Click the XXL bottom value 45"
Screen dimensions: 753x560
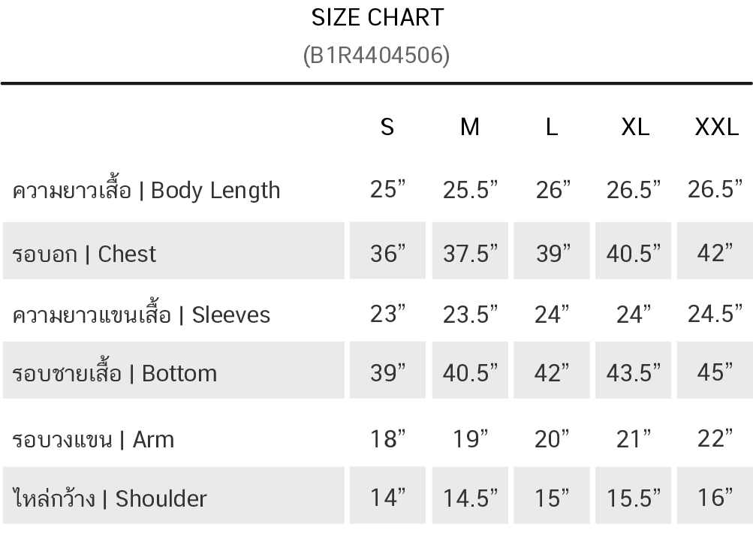(715, 372)
